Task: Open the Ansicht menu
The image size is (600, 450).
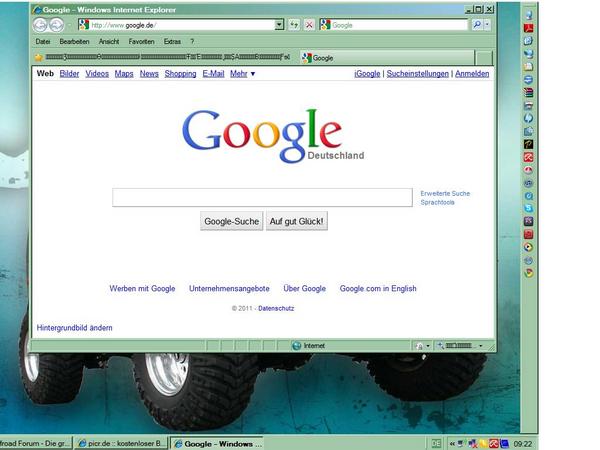Action: (x=109, y=41)
